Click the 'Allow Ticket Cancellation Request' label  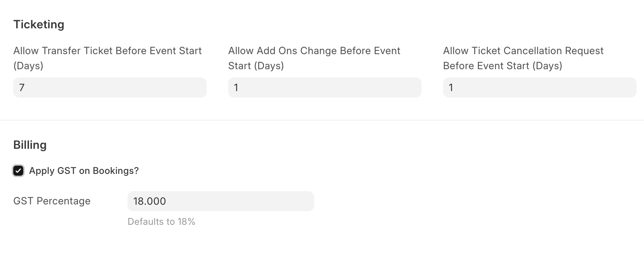tap(523, 51)
